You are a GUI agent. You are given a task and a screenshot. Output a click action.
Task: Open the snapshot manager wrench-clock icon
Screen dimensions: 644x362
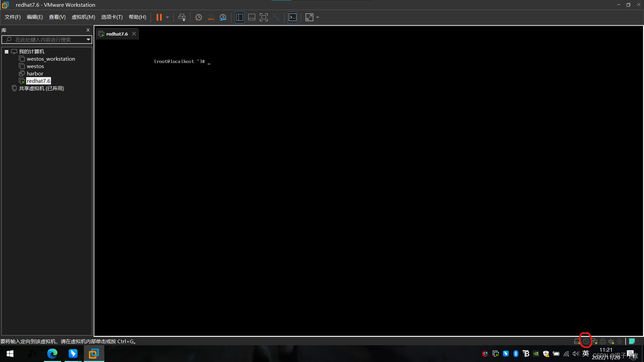223,17
